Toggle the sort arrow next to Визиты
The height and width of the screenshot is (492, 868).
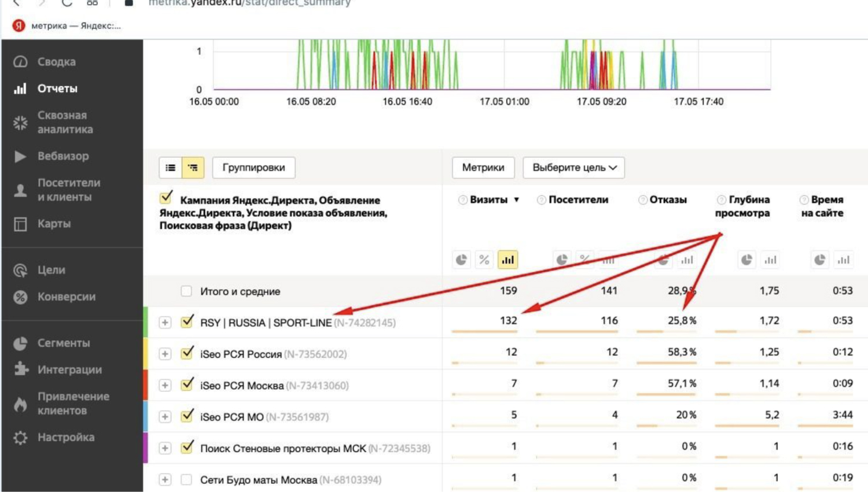tap(516, 200)
